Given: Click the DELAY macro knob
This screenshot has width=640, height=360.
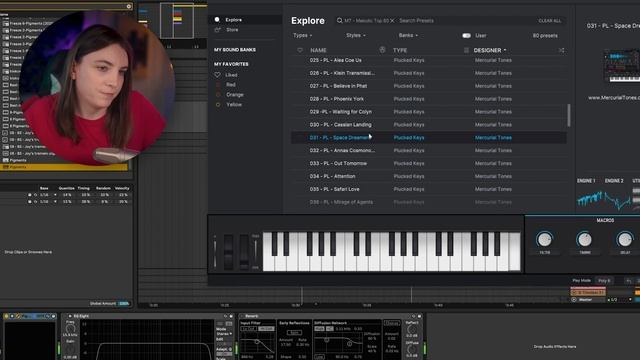Looking at the screenshot, I should pyautogui.click(x=624, y=240).
